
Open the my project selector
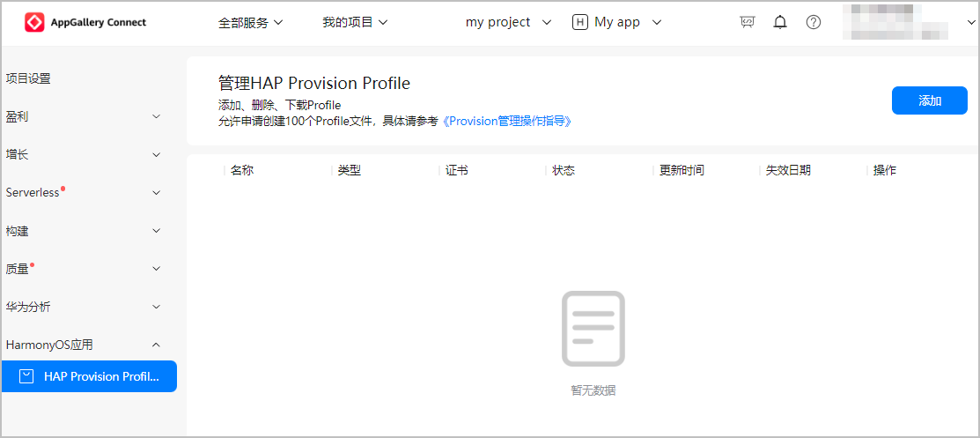[508, 23]
